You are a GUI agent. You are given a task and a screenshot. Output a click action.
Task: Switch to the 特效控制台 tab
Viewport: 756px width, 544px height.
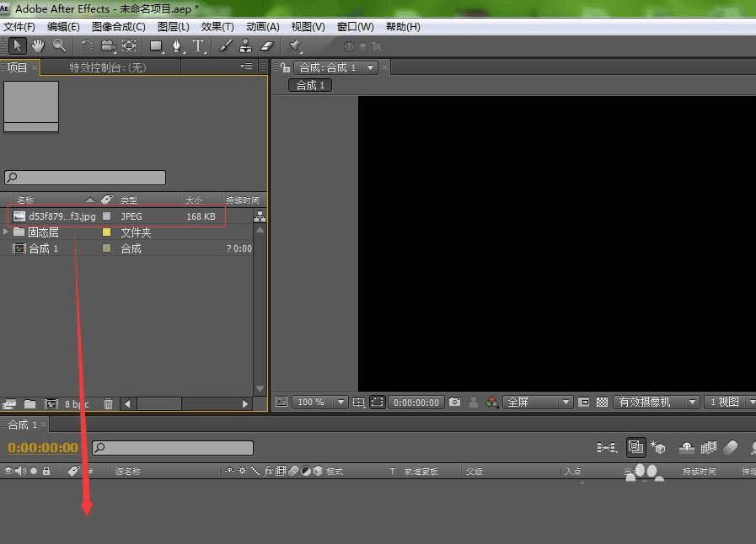107,67
